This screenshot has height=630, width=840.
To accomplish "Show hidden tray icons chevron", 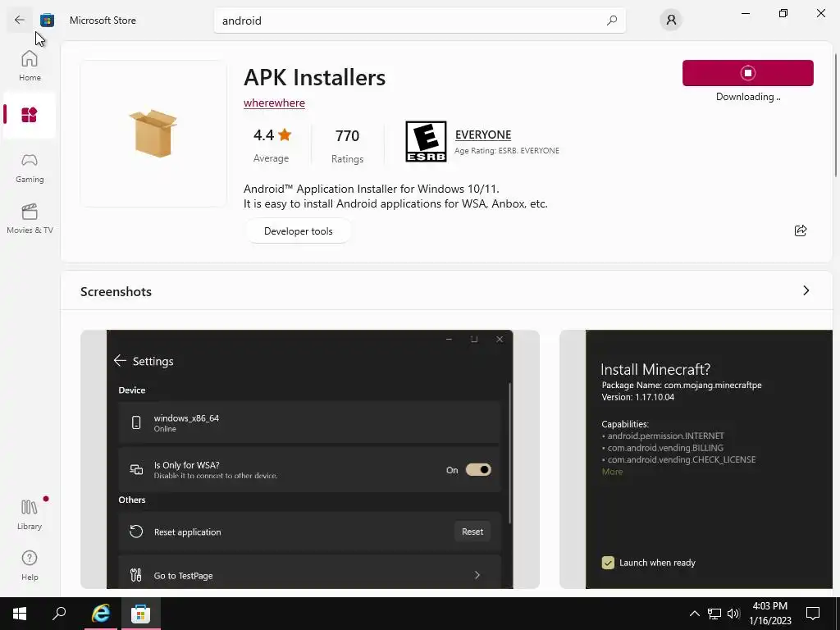I will pos(694,614).
